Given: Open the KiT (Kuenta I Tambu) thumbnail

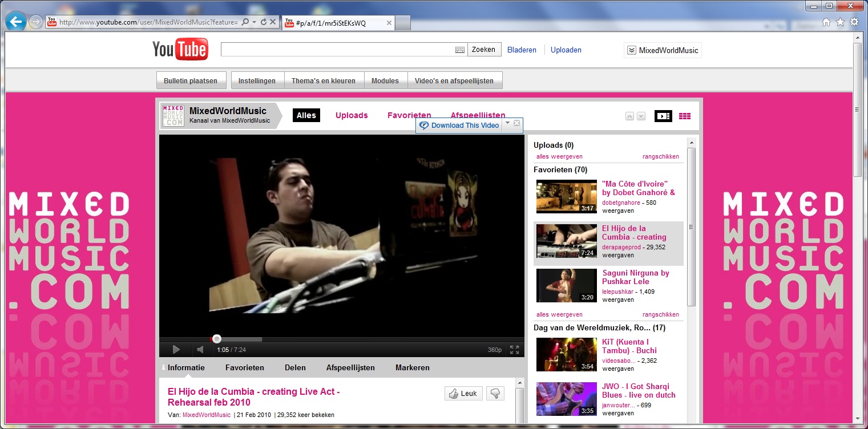Looking at the screenshot, I should (566, 354).
